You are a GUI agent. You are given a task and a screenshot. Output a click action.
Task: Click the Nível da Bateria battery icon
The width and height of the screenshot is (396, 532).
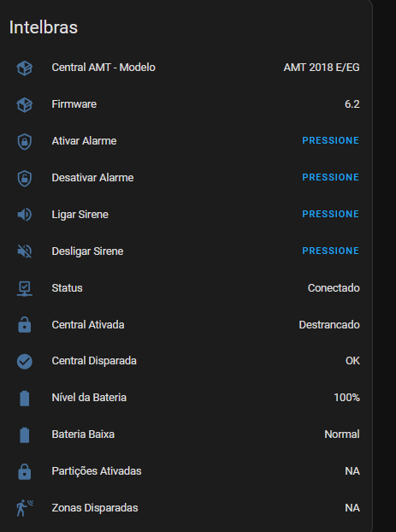[x=25, y=399]
